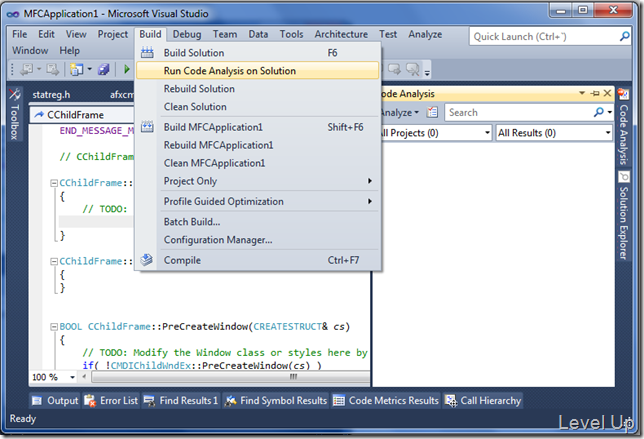Click the Build MFCApplication1 menu icon
644x439 pixels.
coord(147,127)
